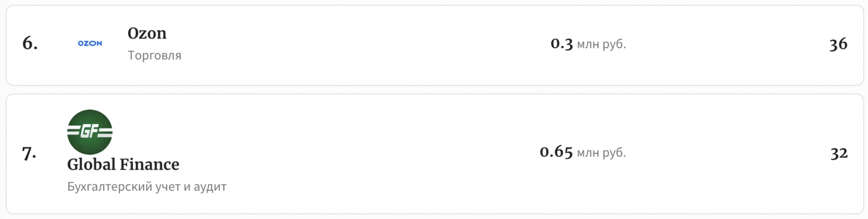Click the word Global in company name

(92, 164)
